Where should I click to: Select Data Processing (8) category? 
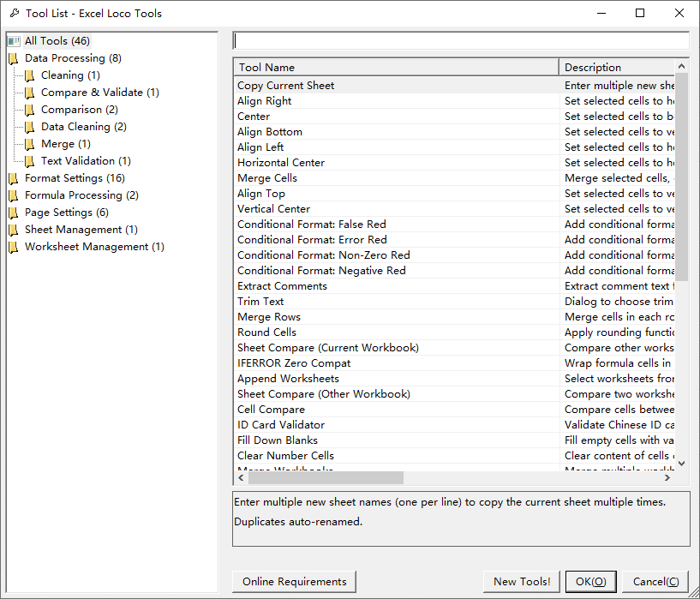[x=73, y=58]
